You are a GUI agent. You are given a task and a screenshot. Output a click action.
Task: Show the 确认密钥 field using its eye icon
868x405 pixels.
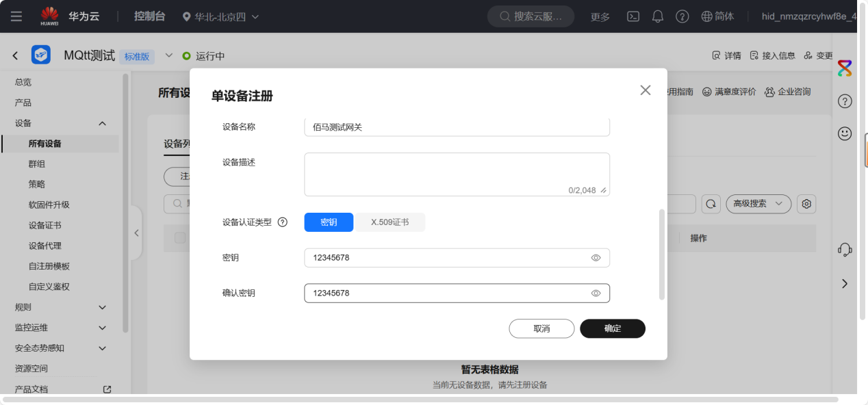pyautogui.click(x=595, y=293)
